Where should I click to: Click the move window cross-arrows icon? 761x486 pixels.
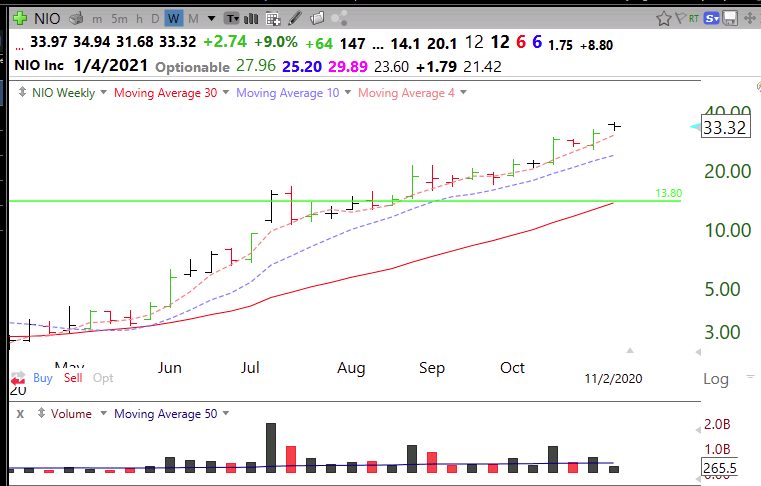pyautogui.click(x=750, y=18)
